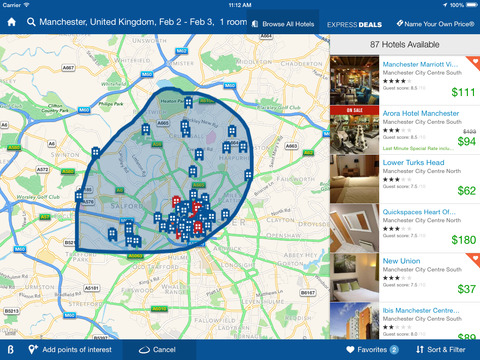Image resolution: width=480 pixels, height=360 pixels.
Task: Tap hotel pin left of the A665 label
Action: 146,129
